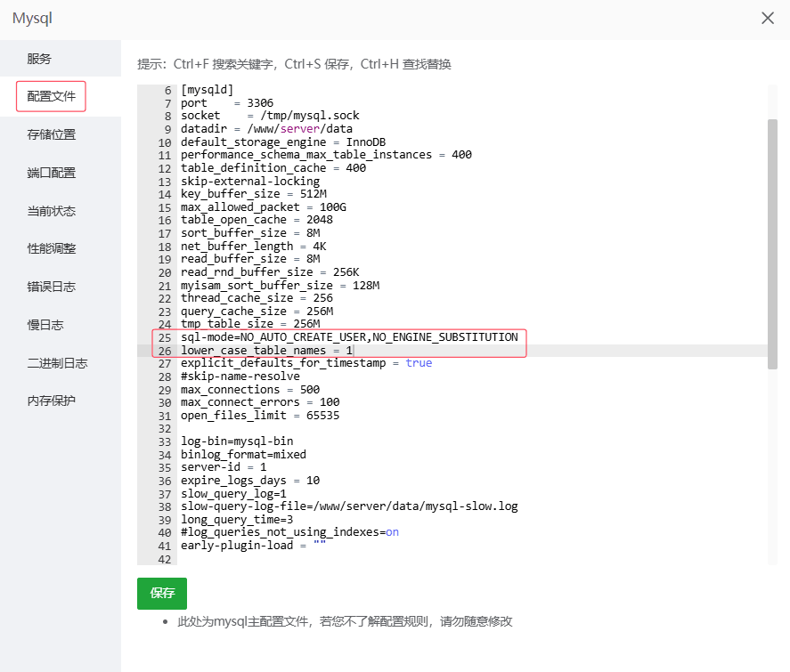The width and height of the screenshot is (790, 672).
Task: Click the max_connect_errors = 100 line
Action: (x=260, y=402)
